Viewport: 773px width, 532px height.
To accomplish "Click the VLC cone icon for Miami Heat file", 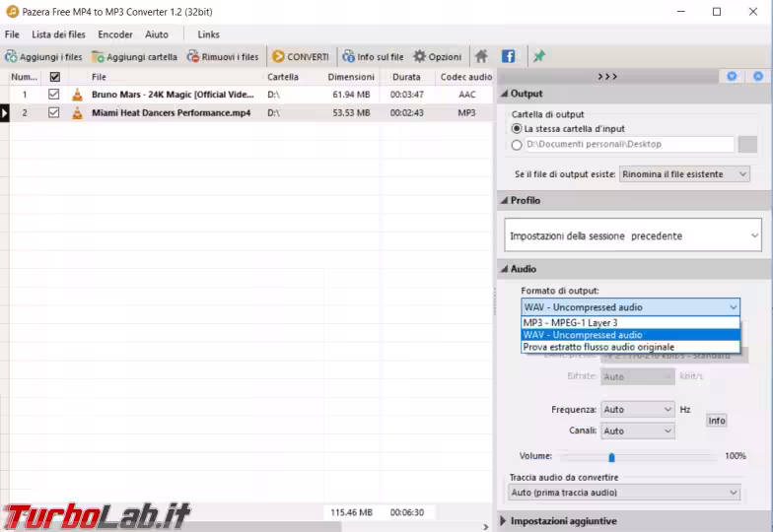I will 77,112.
